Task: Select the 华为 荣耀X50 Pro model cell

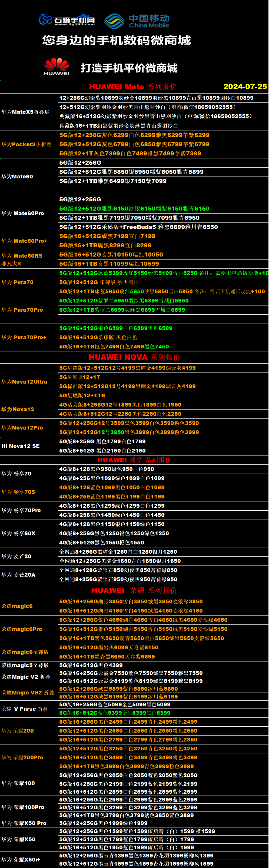Action: coord(29,823)
